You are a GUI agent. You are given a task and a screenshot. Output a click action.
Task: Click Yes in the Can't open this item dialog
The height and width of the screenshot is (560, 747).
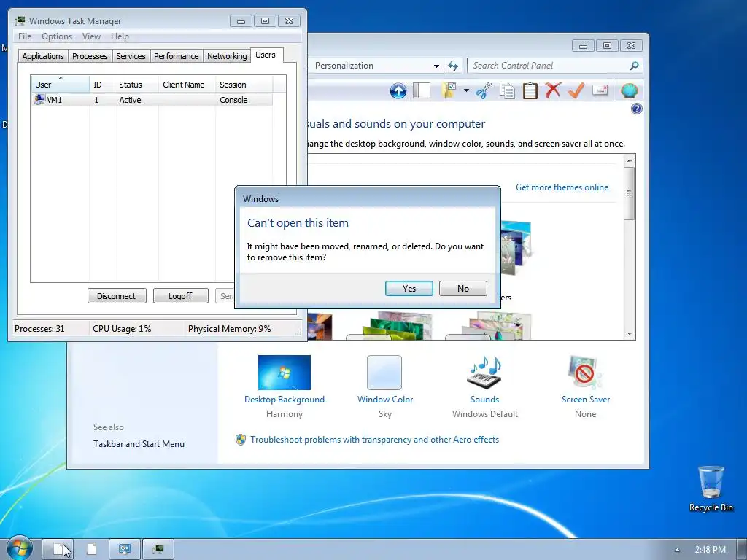[409, 288]
